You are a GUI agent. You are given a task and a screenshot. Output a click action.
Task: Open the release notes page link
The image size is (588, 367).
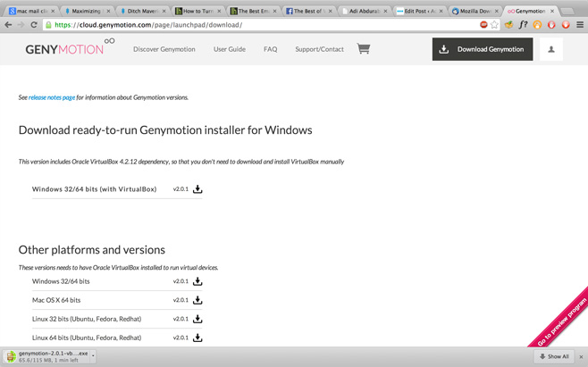click(52, 97)
